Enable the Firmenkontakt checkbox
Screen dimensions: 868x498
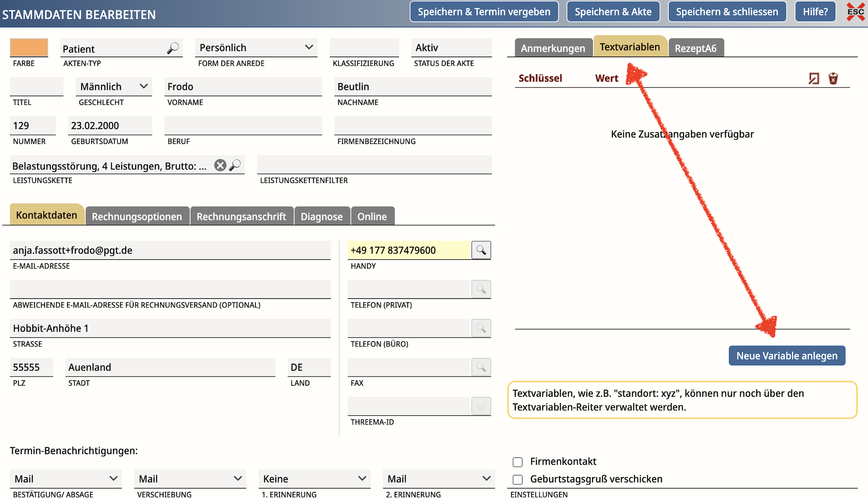(x=518, y=462)
